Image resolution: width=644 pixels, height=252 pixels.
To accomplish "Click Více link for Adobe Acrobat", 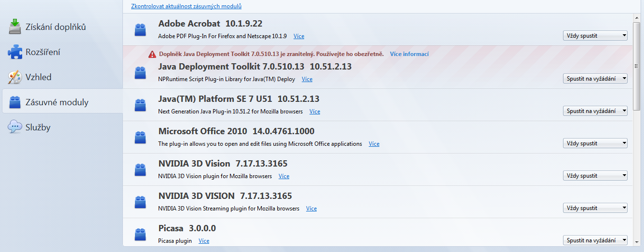I will [299, 36].
